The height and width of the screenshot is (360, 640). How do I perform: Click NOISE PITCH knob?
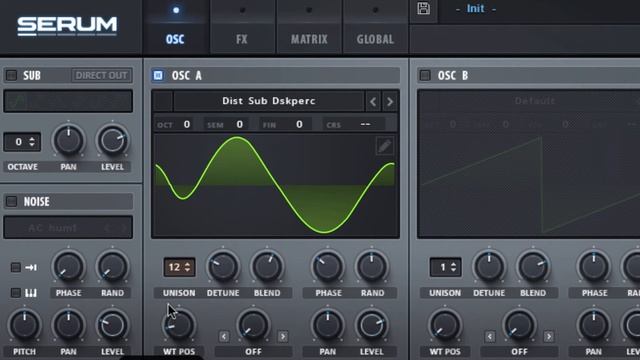24,325
